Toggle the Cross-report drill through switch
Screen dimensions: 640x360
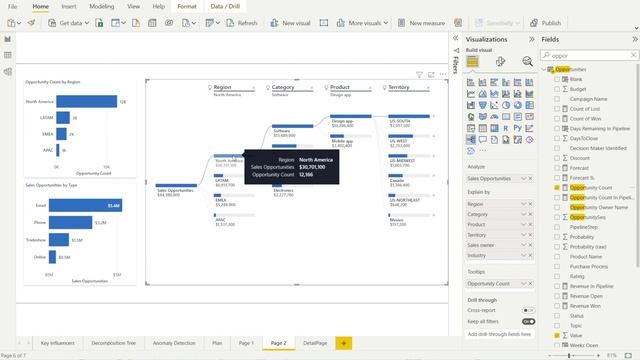point(528,311)
